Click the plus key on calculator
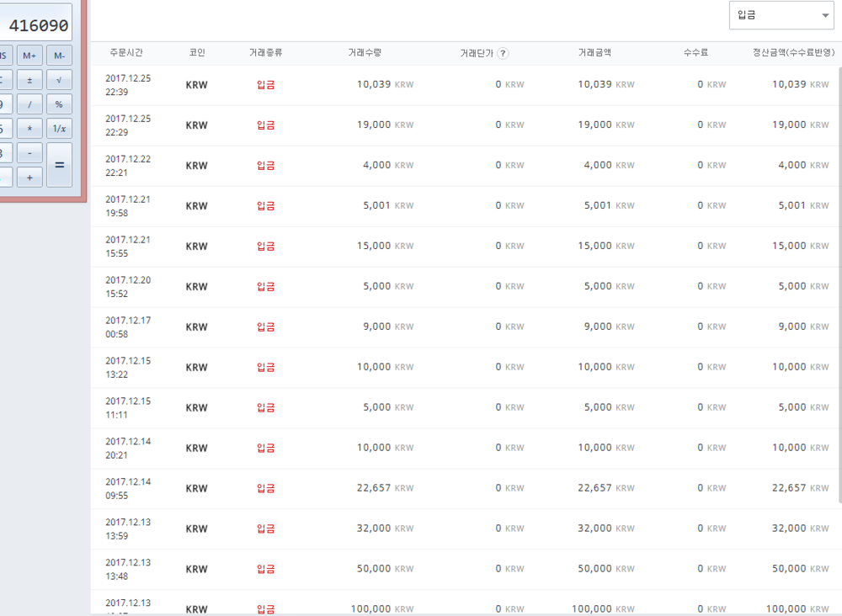Viewport: 842px width, 616px height. 29,178
